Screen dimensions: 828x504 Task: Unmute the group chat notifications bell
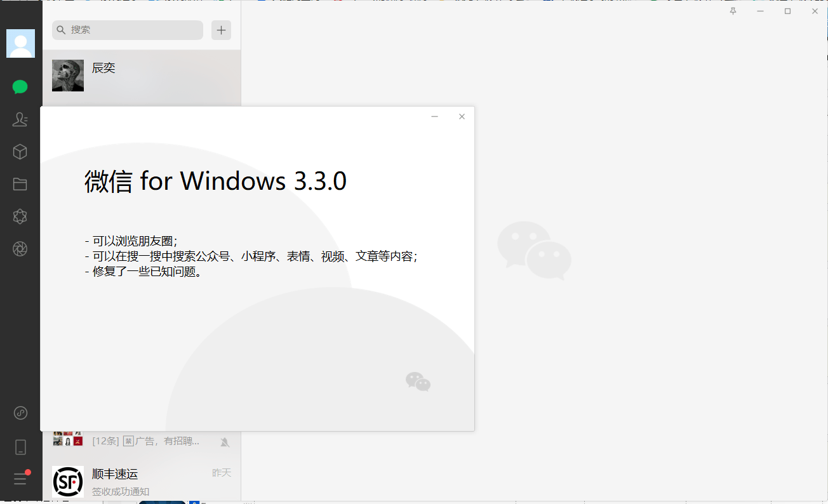[x=225, y=441]
